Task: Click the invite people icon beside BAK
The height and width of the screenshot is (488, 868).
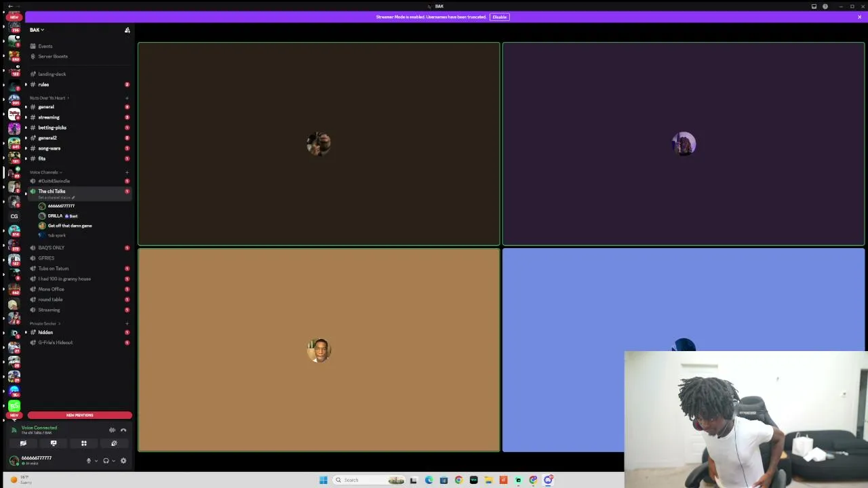Action: coord(127,30)
